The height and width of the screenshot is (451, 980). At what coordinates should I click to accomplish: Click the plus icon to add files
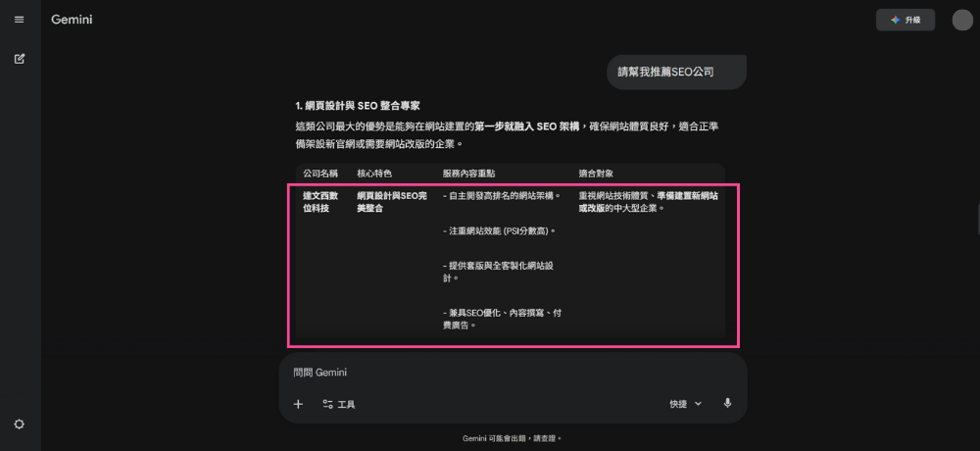[298, 404]
